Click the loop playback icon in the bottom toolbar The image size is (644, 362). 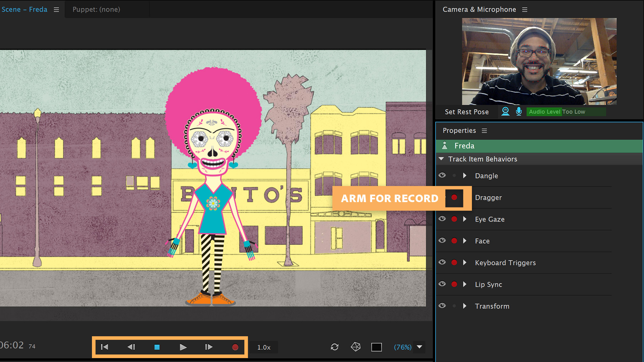coord(334,347)
